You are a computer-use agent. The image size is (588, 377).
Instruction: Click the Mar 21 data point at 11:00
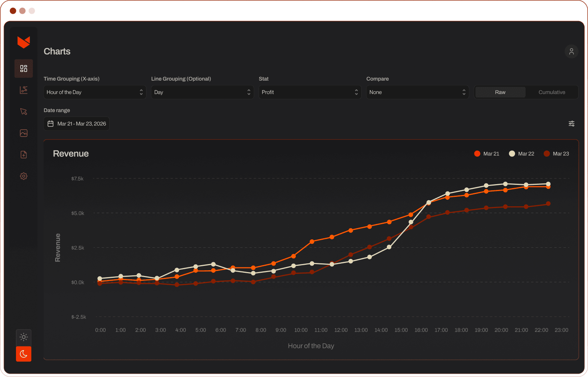pyautogui.click(x=312, y=242)
